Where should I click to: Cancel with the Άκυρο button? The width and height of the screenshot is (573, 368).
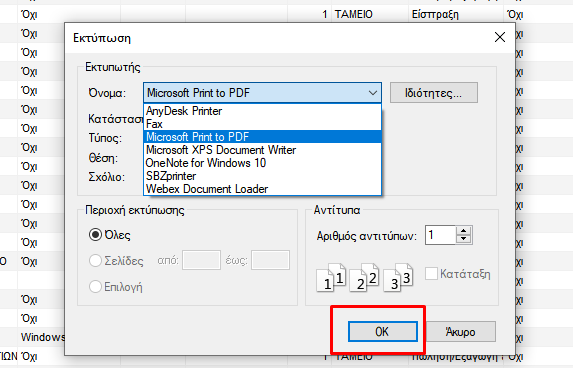click(x=461, y=331)
